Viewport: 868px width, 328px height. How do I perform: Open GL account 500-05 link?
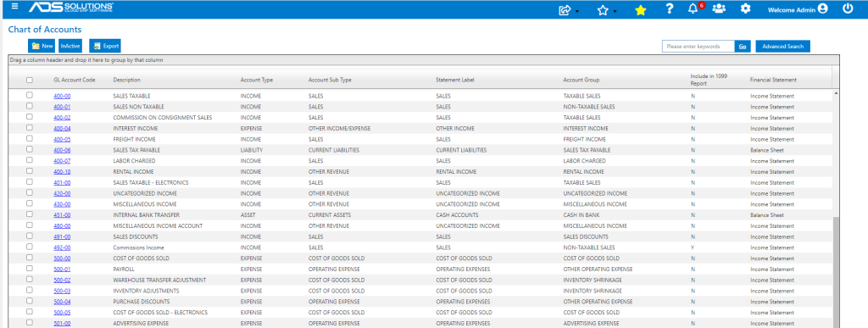click(62, 313)
